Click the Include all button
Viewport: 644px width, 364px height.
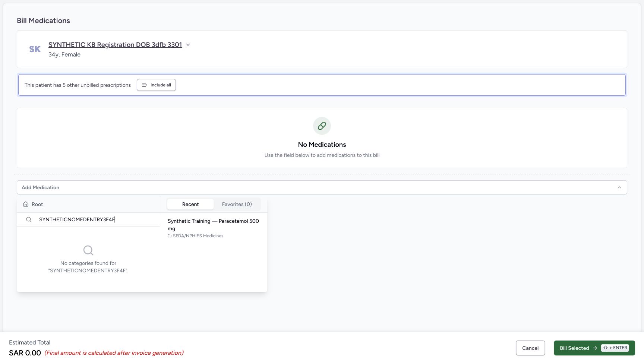coord(156,85)
